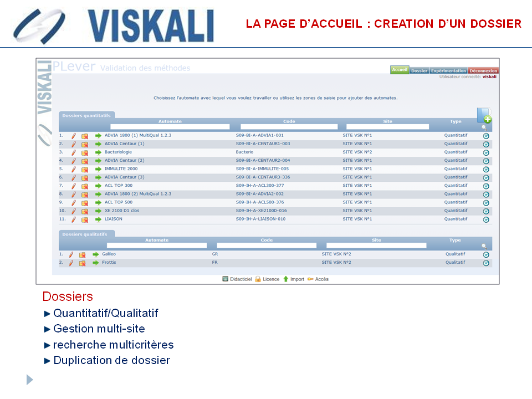Open ADVIA Centaur (3) using the green arrow
532x399 pixels.
coord(98,177)
